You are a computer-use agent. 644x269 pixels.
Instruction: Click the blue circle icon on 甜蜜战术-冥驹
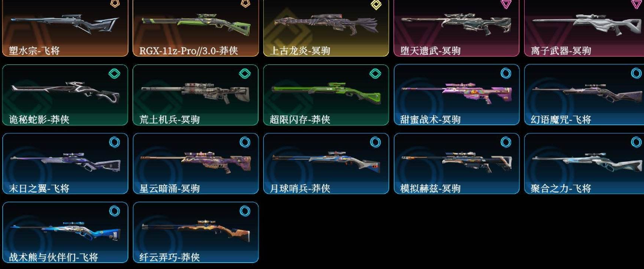[x=506, y=74]
